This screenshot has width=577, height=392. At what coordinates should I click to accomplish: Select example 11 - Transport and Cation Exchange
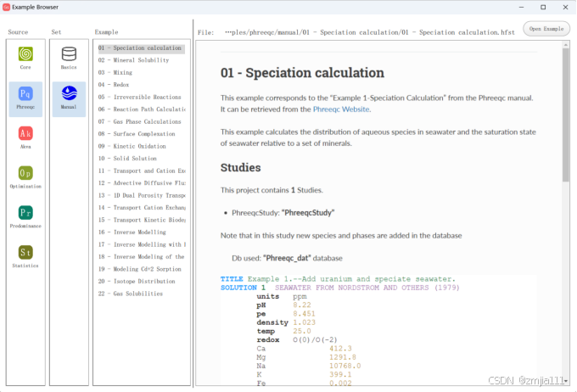coord(142,171)
